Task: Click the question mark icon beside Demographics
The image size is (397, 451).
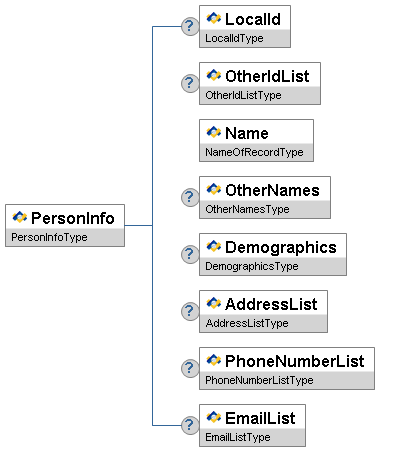Action: click(x=190, y=254)
